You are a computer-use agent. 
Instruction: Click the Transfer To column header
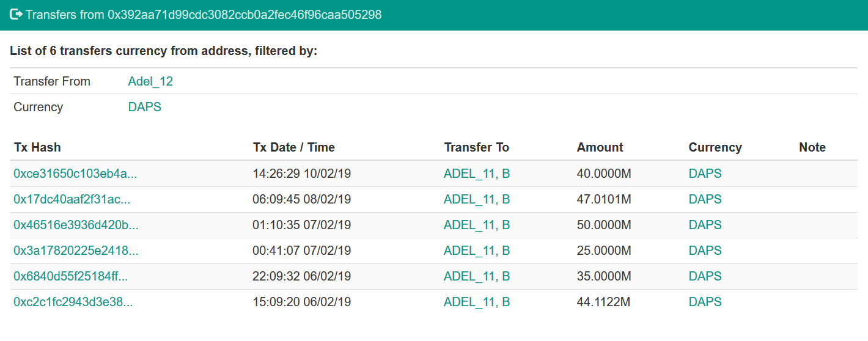[x=477, y=147]
